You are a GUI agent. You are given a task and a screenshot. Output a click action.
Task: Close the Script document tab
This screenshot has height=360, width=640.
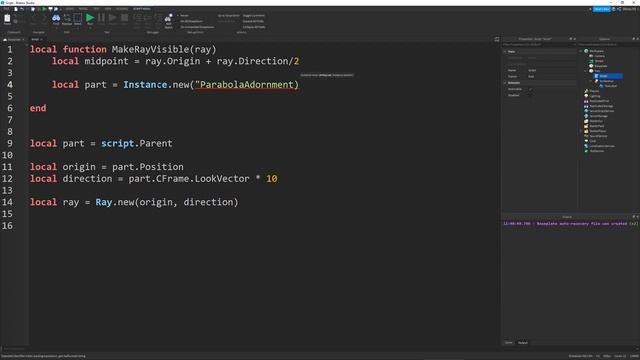pos(42,39)
